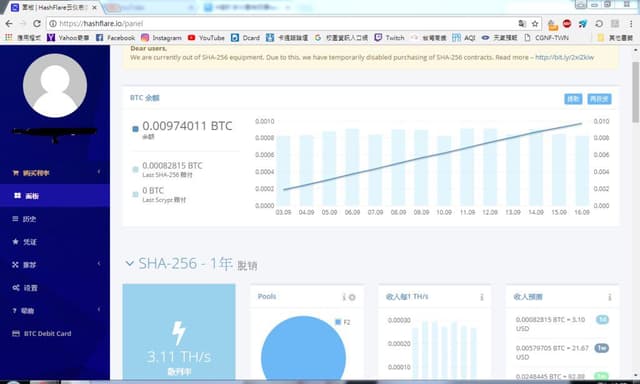
Task: Click the lightning bolt hashrate icon
Action: (x=178, y=333)
